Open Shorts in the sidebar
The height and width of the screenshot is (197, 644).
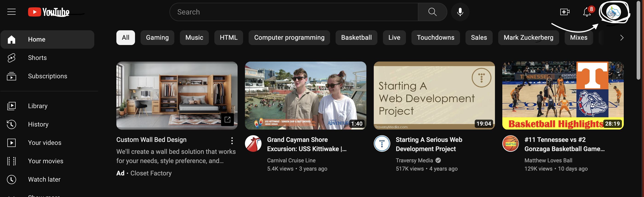point(37,58)
